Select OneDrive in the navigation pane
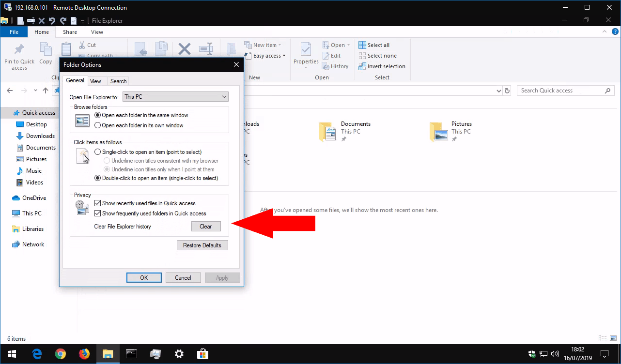Image resolution: width=621 pixels, height=364 pixels. tap(29, 198)
